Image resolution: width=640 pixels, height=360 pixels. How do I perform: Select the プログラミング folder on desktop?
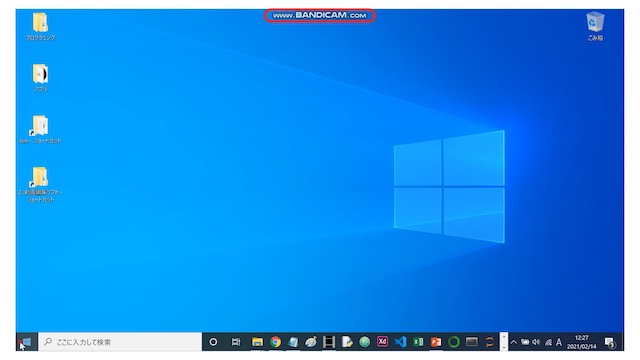coord(40,27)
